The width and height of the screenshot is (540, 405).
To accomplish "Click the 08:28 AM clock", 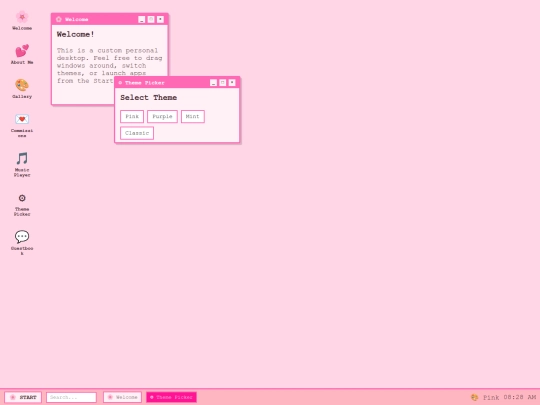I will (520, 397).
